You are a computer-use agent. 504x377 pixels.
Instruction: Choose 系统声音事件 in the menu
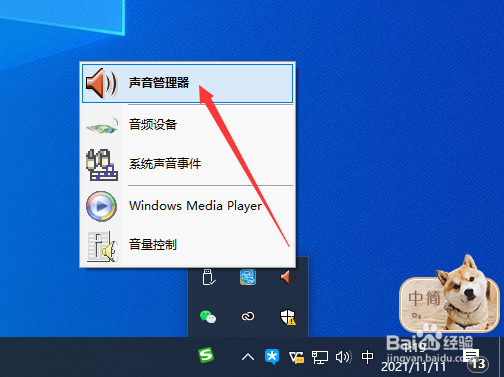click(x=187, y=164)
